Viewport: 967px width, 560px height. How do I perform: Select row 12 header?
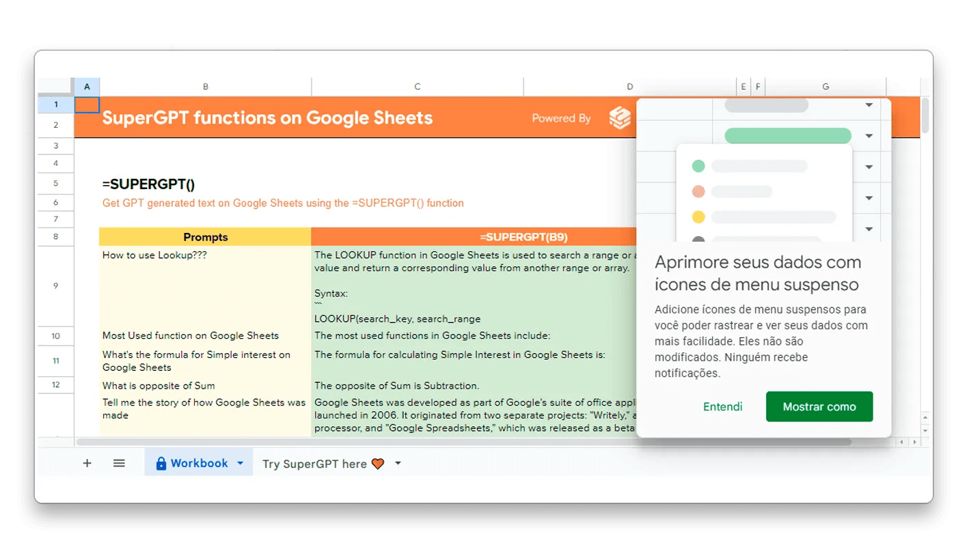click(x=55, y=385)
